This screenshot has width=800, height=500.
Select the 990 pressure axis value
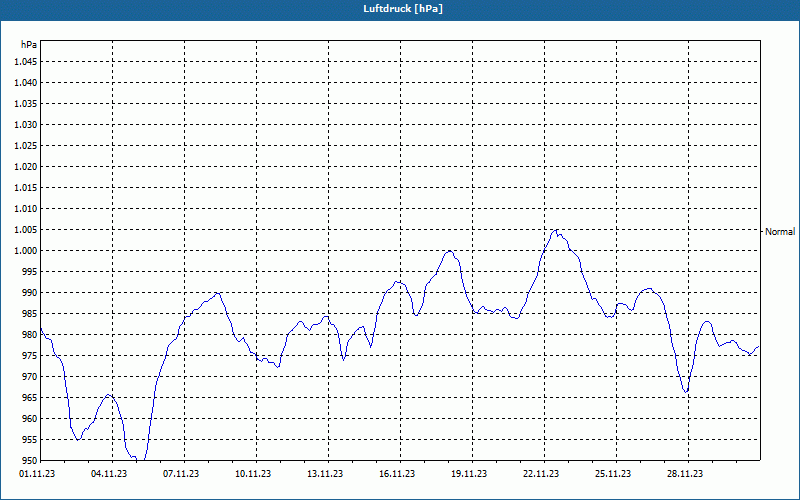(31, 292)
